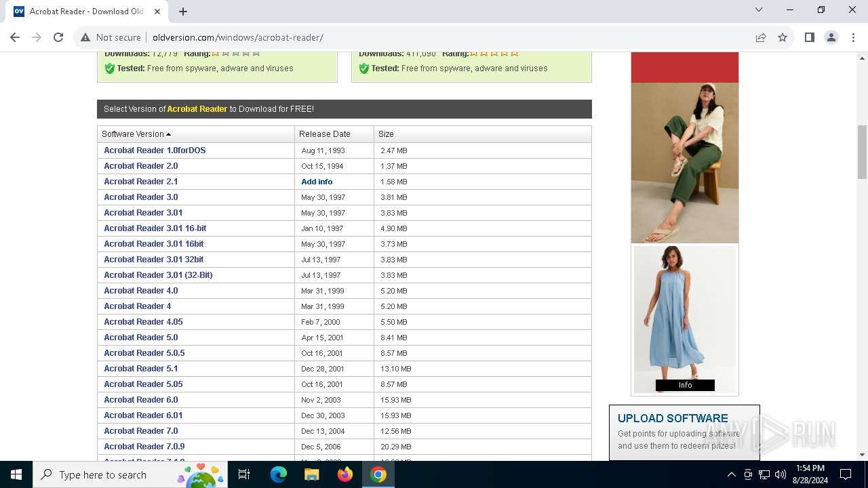Open Acrobat Reader 1.0forDOS link

coord(155,150)
